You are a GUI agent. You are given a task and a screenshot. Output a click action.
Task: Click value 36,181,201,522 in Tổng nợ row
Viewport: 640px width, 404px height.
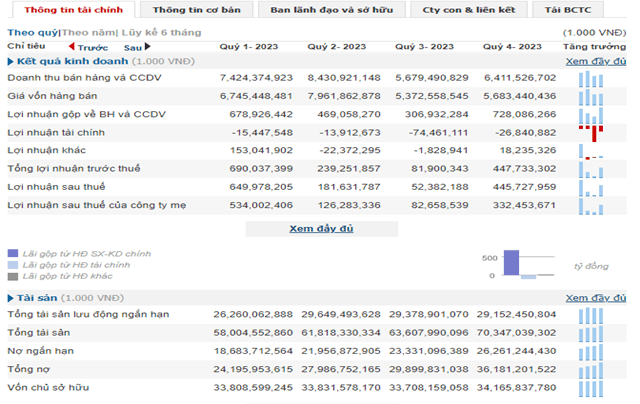pyautogui.click(x=516, y=369)
